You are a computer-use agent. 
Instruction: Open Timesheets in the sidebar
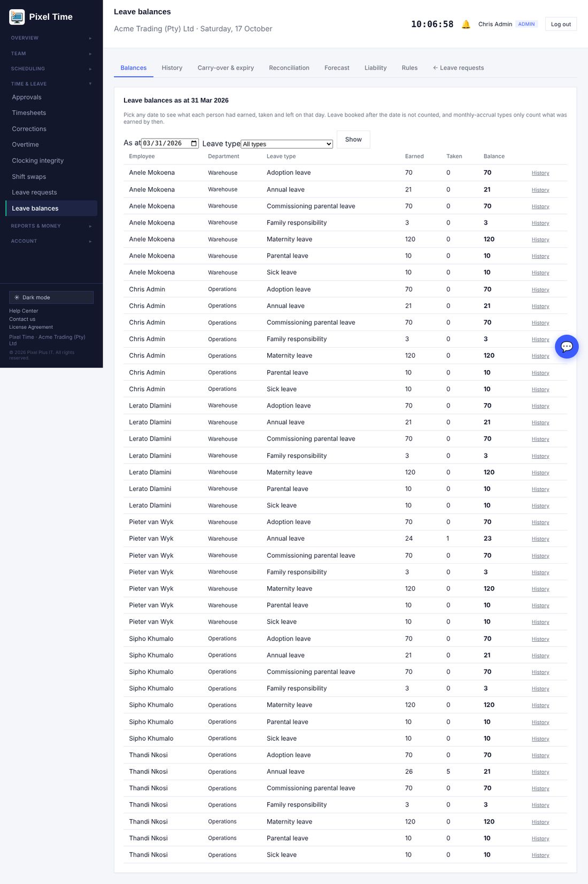(51, 113)
